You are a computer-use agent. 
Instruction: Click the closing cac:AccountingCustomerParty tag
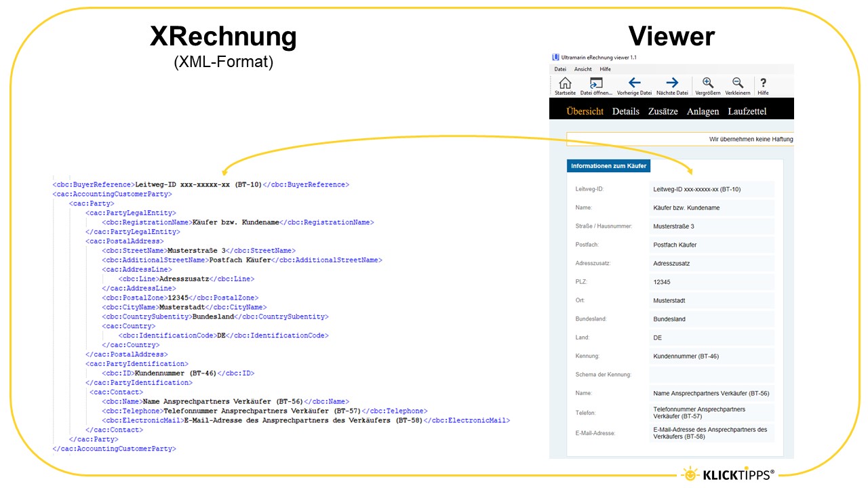click(x=115, y=449)
